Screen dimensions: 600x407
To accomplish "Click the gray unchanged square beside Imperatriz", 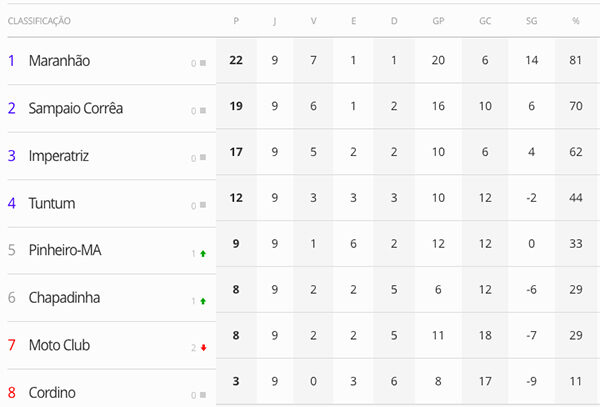I will (x=203, y=157).
